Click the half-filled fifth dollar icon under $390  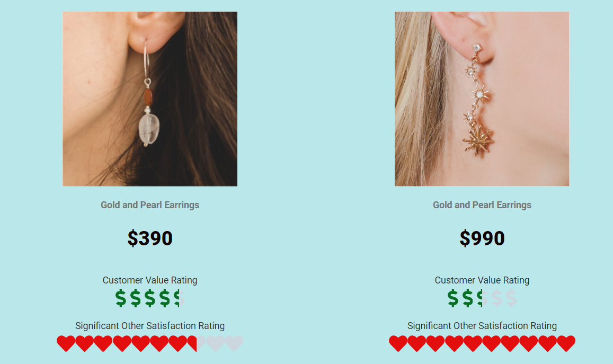[179, 298]
